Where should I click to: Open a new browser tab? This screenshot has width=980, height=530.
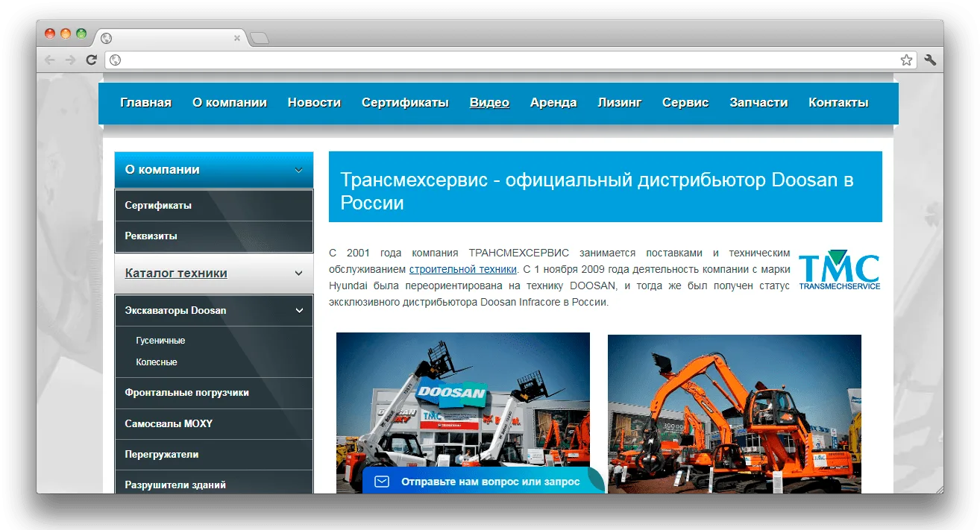259,38
